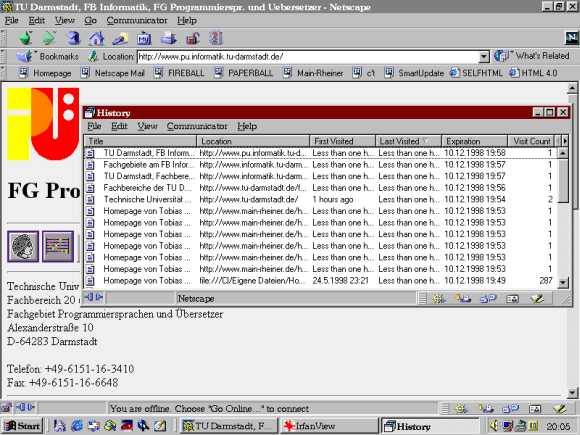Open Communicator menu in main Netscape window

(x=137, y=20)
